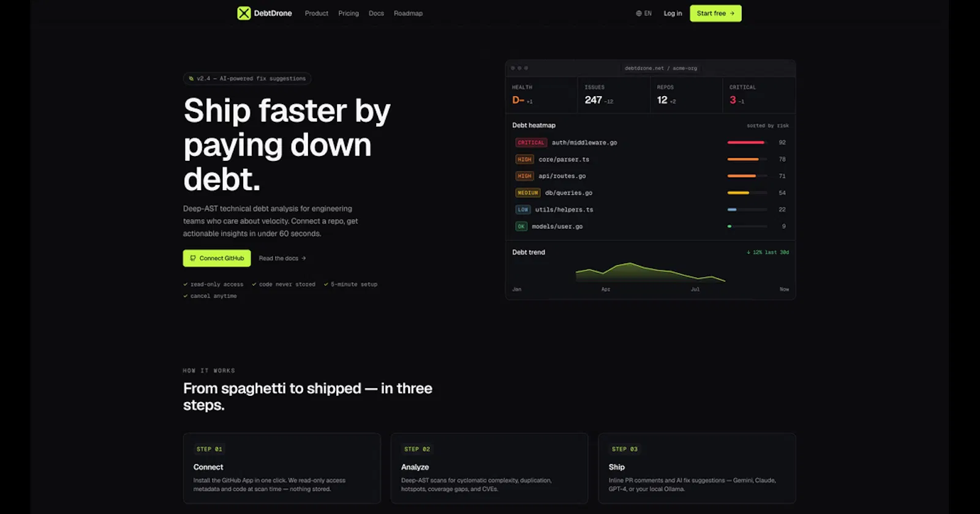The height and width of the screenshot is (514, 980).
Task: Click the CRITICAL count 3
Action: pyautogui.click(x=733, y=100)
